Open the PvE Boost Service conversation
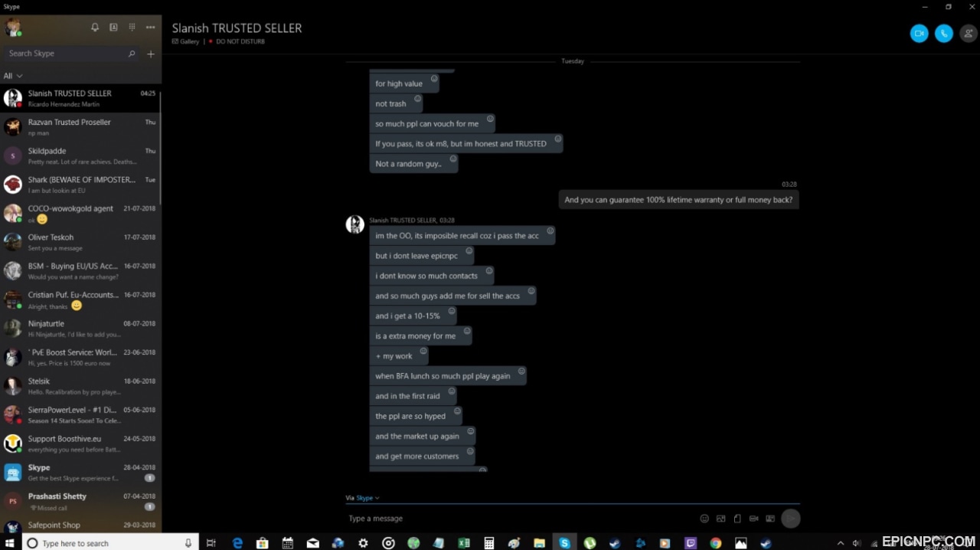Screen dimensions: 980x550 [x=80, y=357]
